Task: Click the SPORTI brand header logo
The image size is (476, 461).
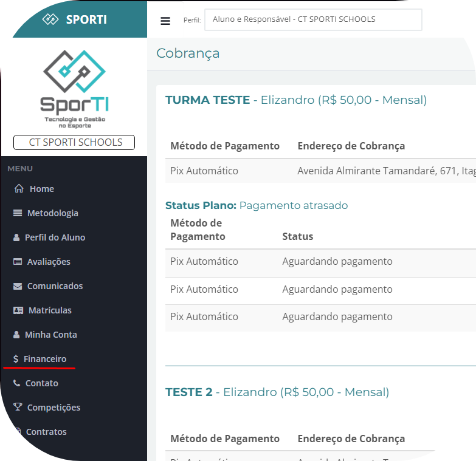Action: pos(74,19)
